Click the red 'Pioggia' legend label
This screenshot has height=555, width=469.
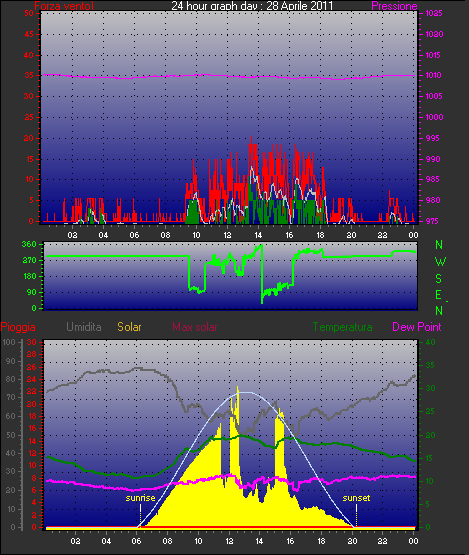coord(18,327)
